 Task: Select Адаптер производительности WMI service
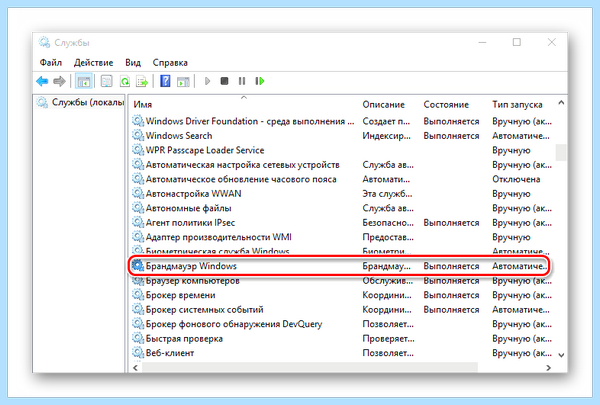pyautogui.click(x=341, y=237)
